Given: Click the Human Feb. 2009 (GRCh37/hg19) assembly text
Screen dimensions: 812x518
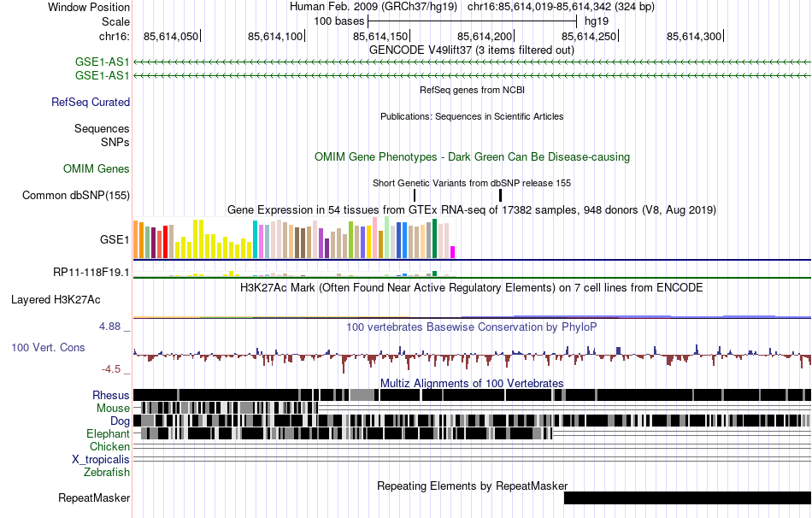Looking at the screenshot, I should pyautogui.click(x=374, y=7).
